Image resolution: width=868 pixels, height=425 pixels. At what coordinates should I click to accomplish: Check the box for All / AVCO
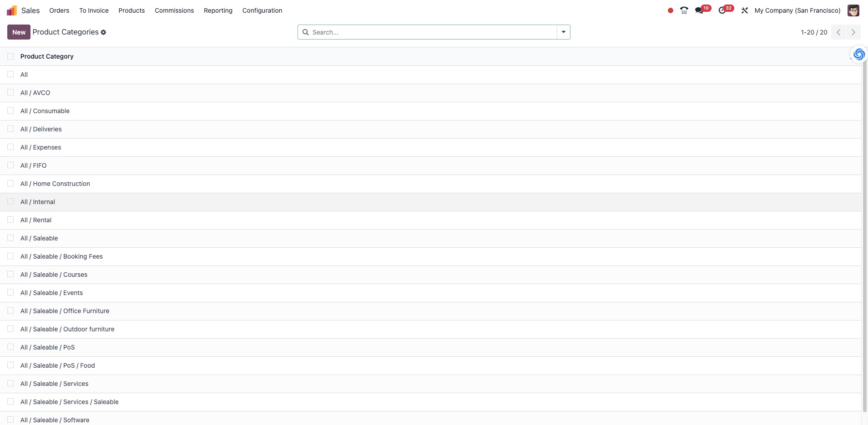(x=10, y=93)
